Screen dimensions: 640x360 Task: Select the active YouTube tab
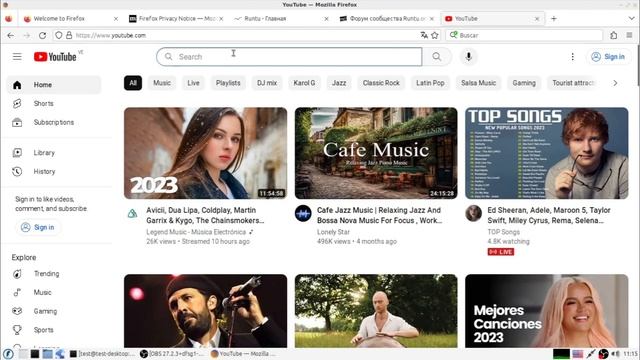pyautogui.click(x=493, y=19)
